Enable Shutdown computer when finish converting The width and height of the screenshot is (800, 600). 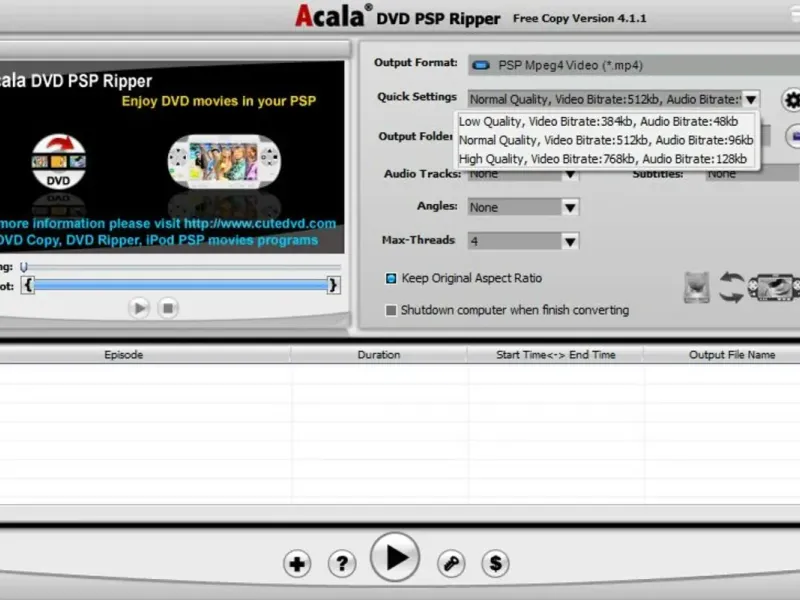[391, 310]
